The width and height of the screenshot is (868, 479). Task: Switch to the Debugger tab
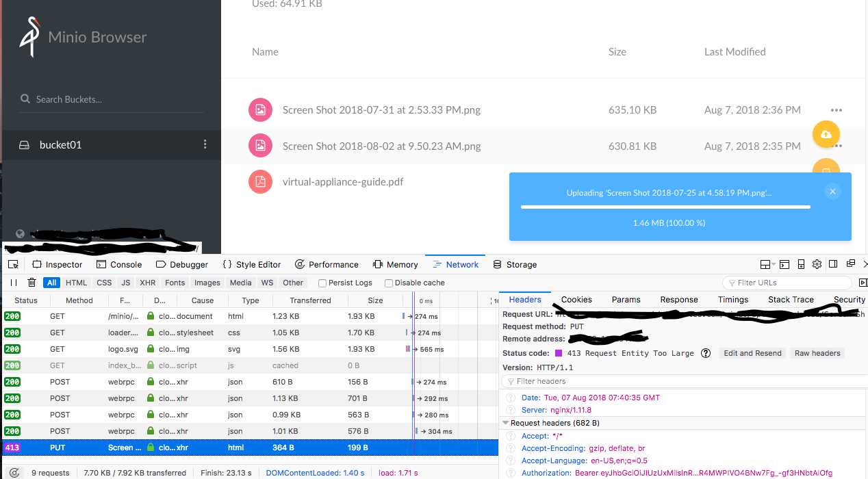pos(182,265)
